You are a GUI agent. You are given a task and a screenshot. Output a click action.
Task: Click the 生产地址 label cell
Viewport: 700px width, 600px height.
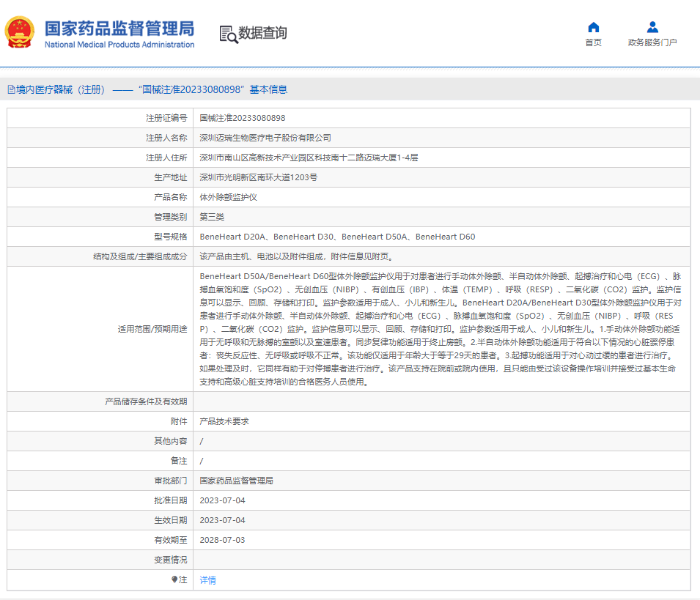point(100,177)
